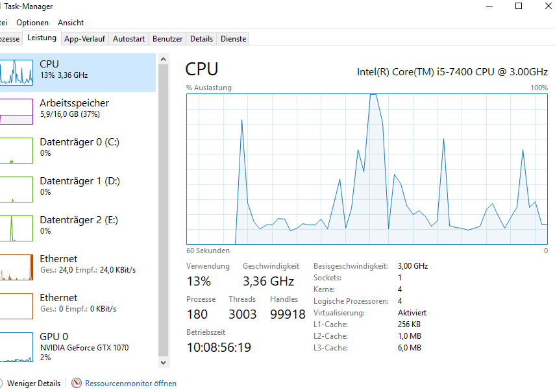Select the Ethernet thumbnail showing 24,0 KBit/s

[x=16, y=267]
